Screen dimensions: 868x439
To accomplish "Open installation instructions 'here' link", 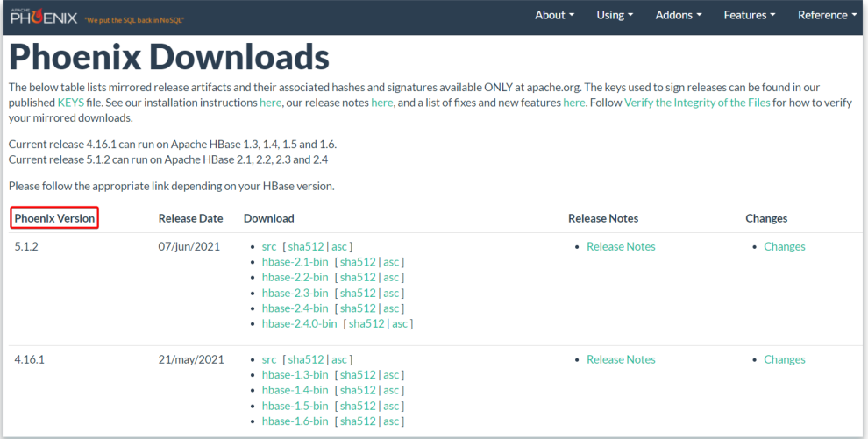I will point(270,103).
